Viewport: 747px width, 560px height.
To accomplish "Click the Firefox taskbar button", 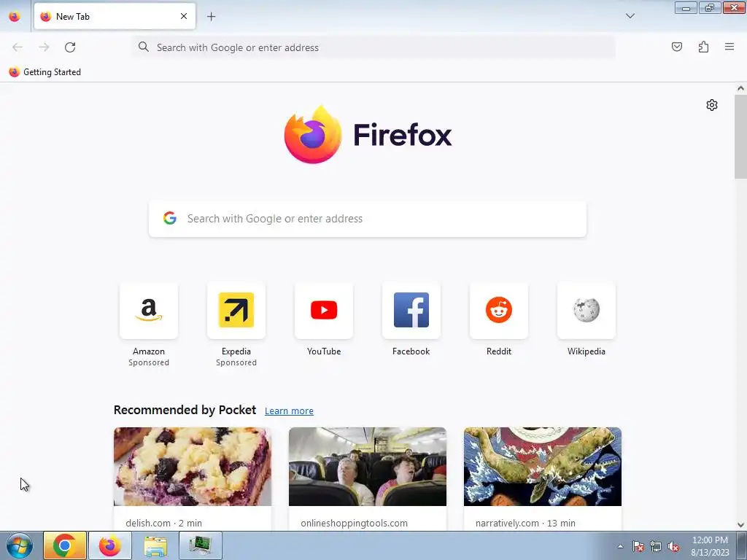I will click(110, 545).
